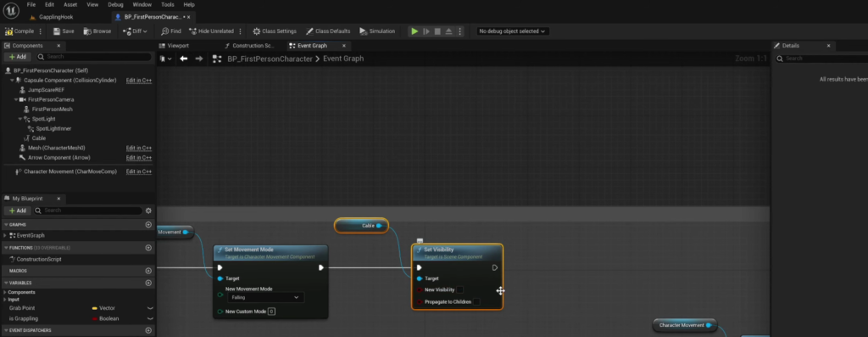The height and width of the screenshot is (337, 868).
Task: Switch to the Viewport tab
Action: [178, 46]
